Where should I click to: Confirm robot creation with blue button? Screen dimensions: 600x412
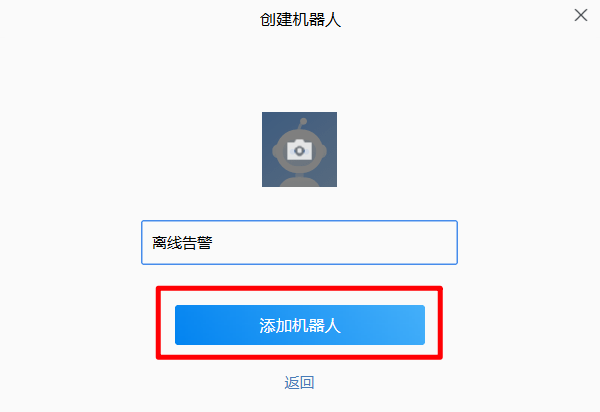300,325
